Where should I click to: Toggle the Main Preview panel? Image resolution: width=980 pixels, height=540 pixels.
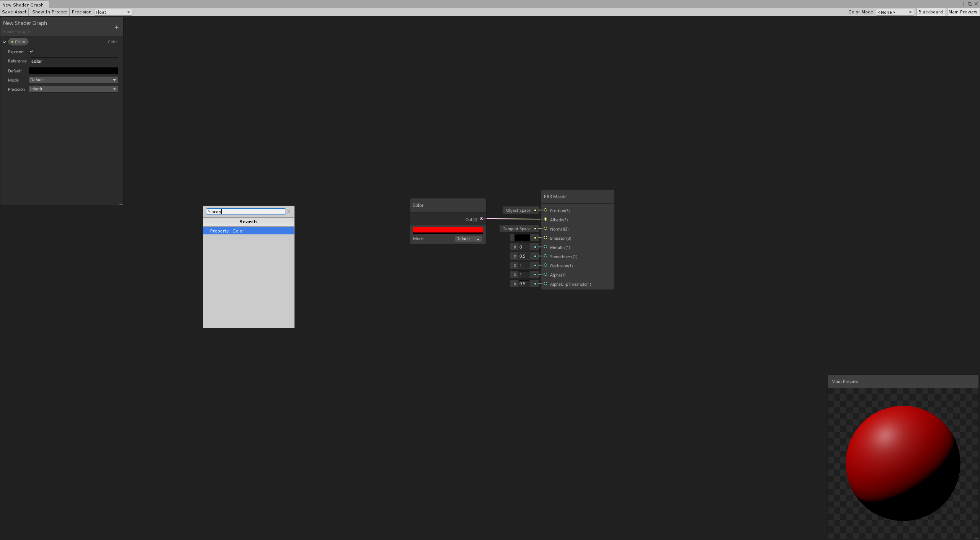(x=962, y=12)
